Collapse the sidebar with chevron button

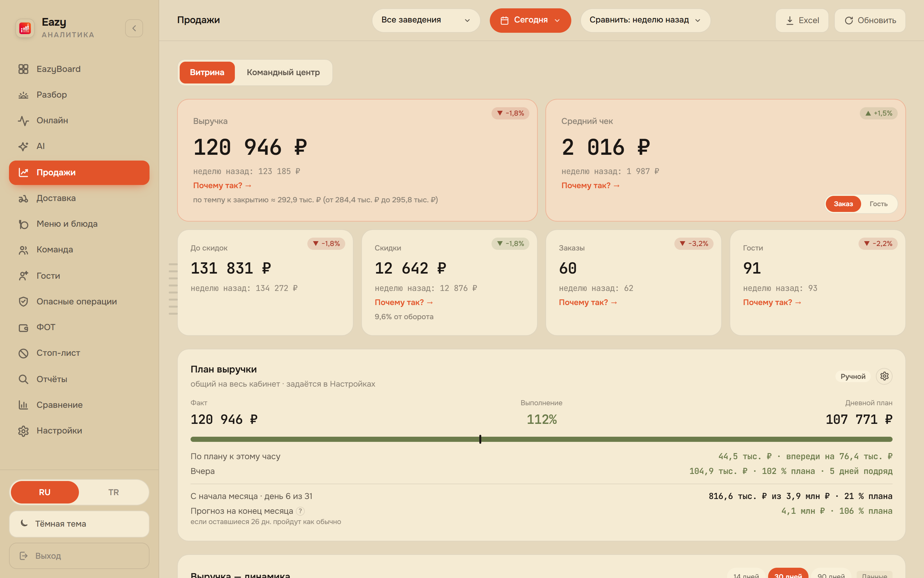tap(134, 28)
